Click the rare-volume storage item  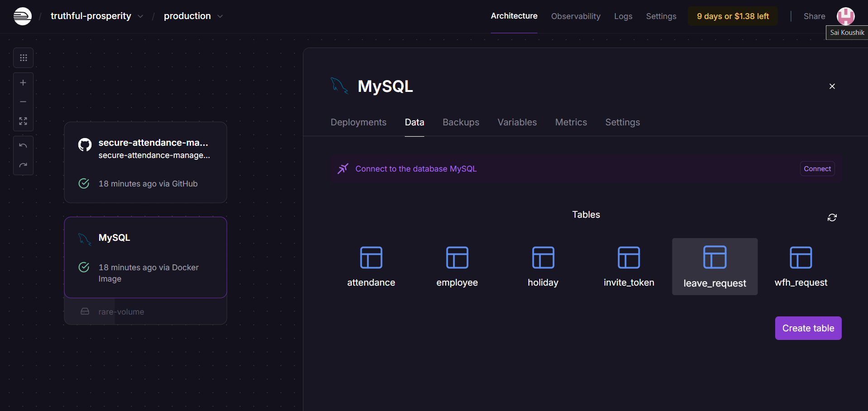click(x=121, y=312)
